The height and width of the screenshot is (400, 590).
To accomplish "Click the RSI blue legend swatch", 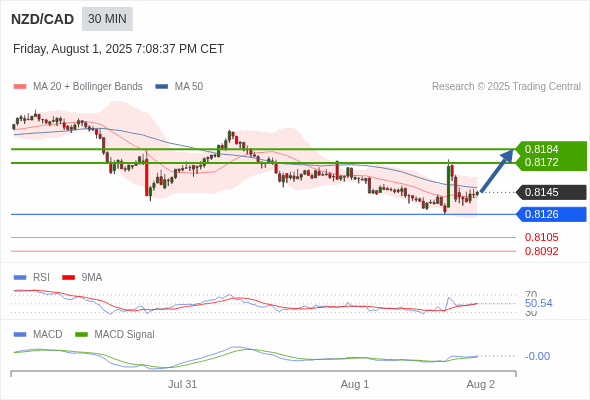I will [x=20, y=278].
